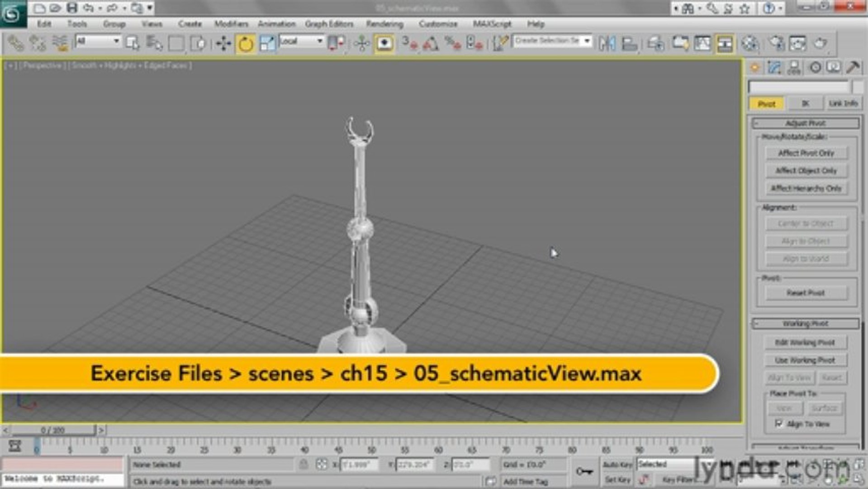
Task: Toggle Keyboard Shortcut Override
Action: (x=384, y=43)
